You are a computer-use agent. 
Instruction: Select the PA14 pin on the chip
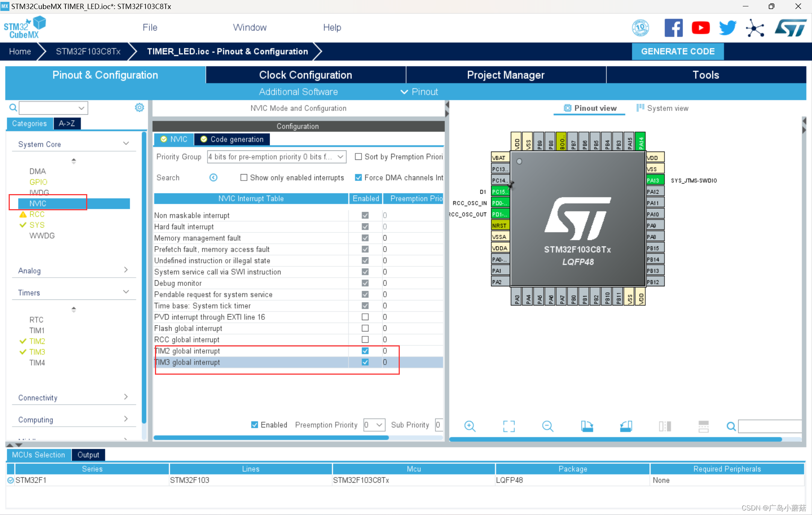(x=640, y=141)
